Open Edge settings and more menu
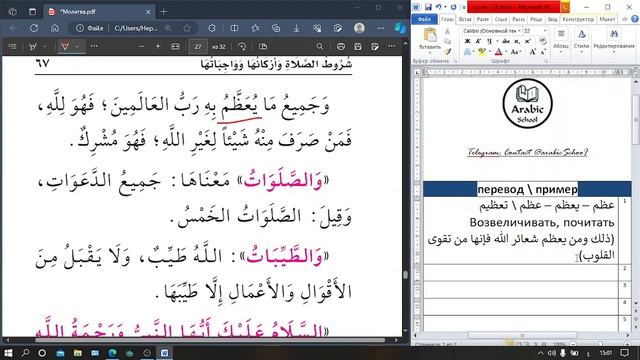Viewport: 640px width, 360px height. 380,28
